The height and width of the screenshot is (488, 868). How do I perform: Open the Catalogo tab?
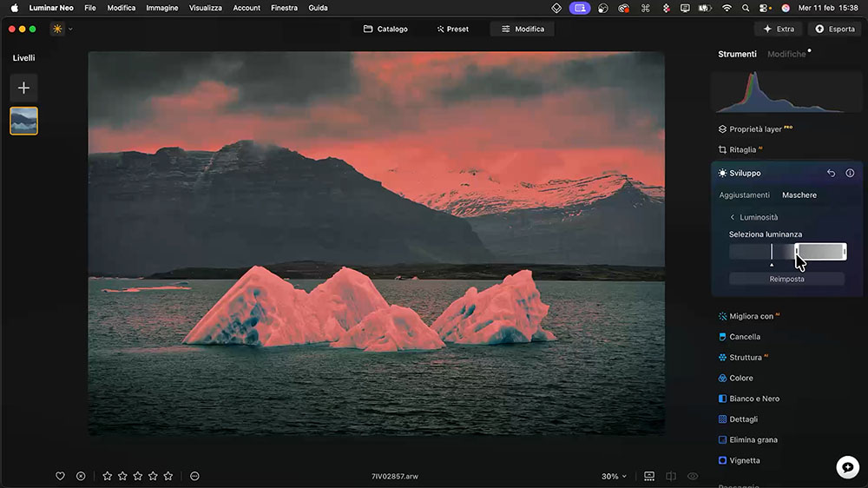385,29
